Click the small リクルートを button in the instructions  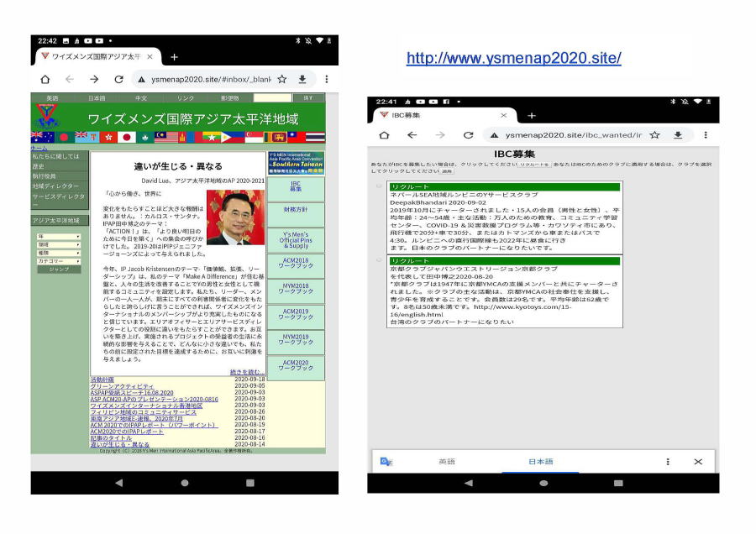pos(533,165)
